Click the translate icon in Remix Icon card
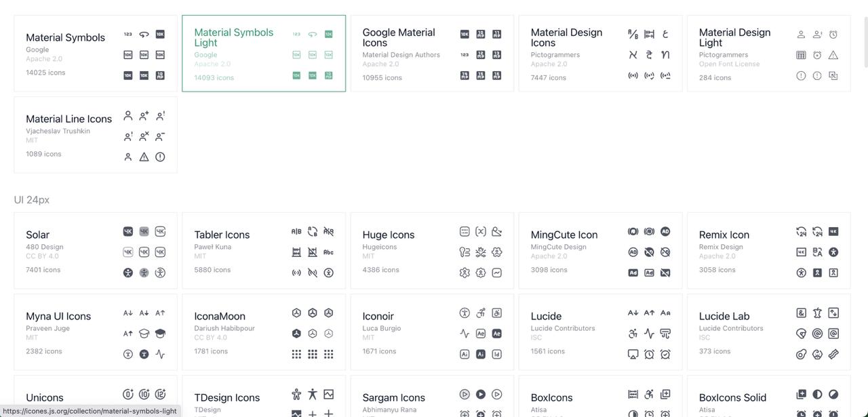This screenshot has height=417, width=868. (x=817, y=252)
